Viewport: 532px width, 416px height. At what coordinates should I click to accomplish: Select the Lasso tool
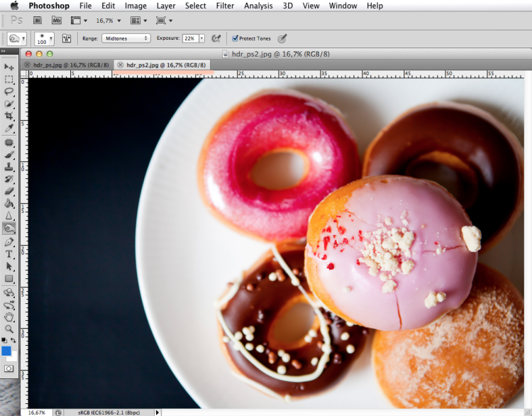[9, 92]
